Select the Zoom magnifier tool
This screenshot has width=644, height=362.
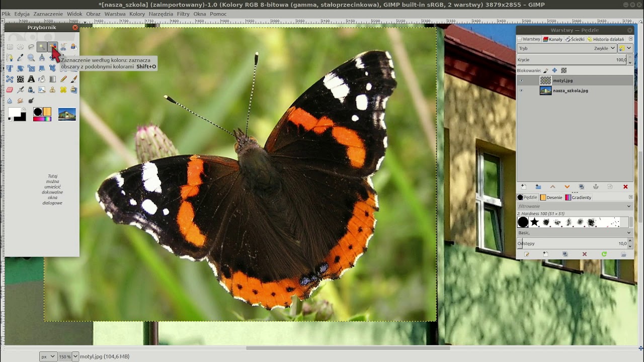point(31,57)
